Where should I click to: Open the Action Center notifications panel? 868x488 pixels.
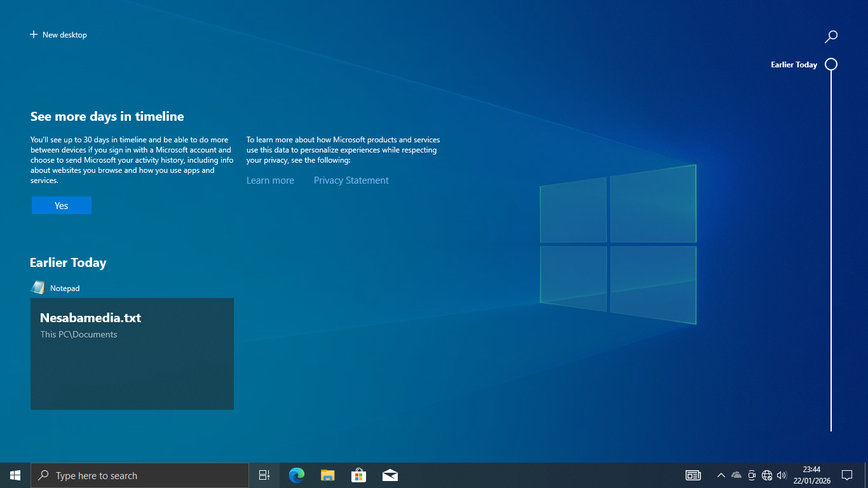tap(846, 475)
